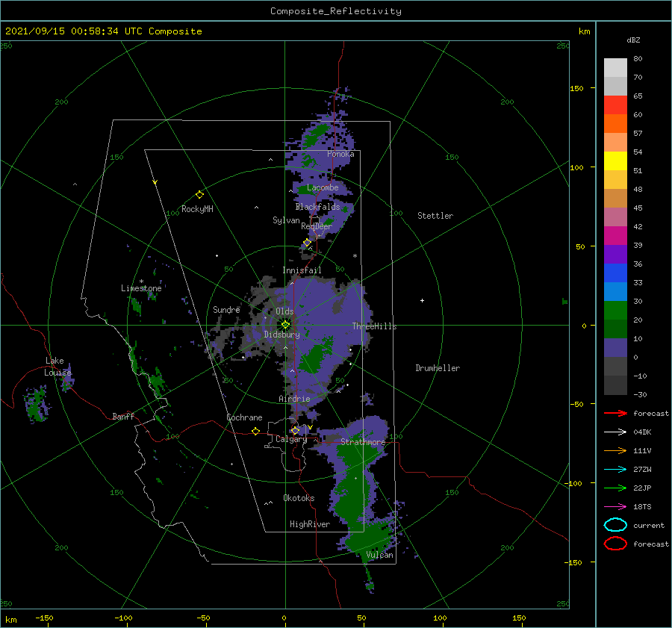Click the yellow radar site marker between Olds and Didsbury
672x628 pixels.
[x=285, y=325]
